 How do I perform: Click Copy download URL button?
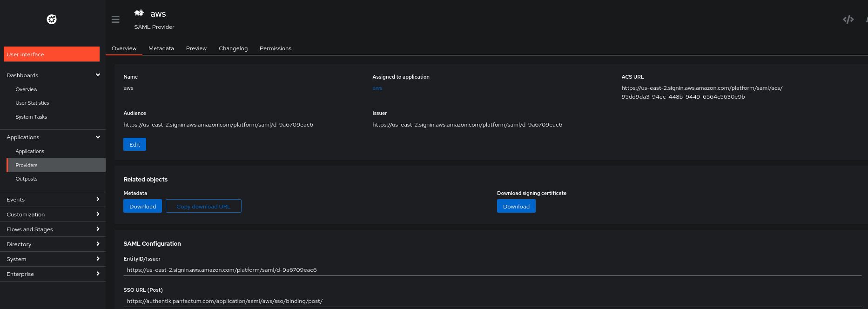click(203, 206)
